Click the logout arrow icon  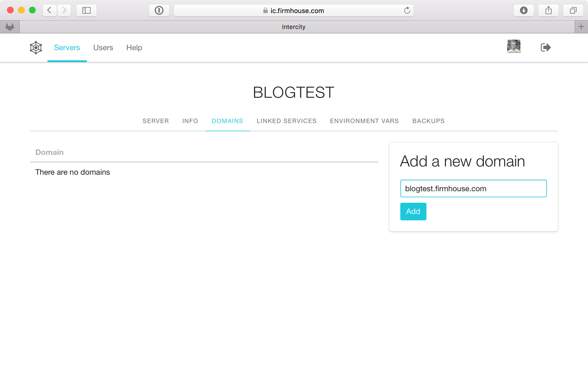(546, 47)
